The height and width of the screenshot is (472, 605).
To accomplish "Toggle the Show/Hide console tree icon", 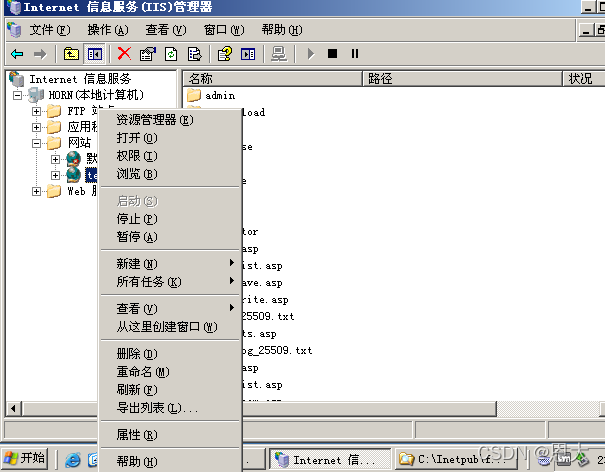I will (x=95, y=54).
